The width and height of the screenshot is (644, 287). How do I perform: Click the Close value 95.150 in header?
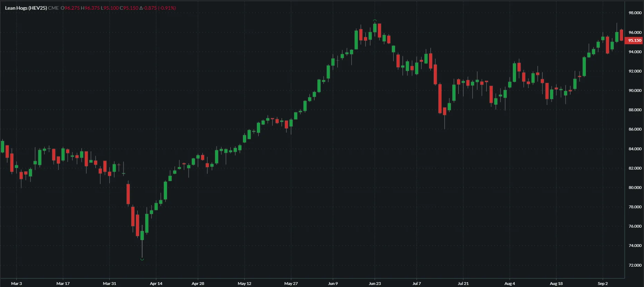point(130,8)
